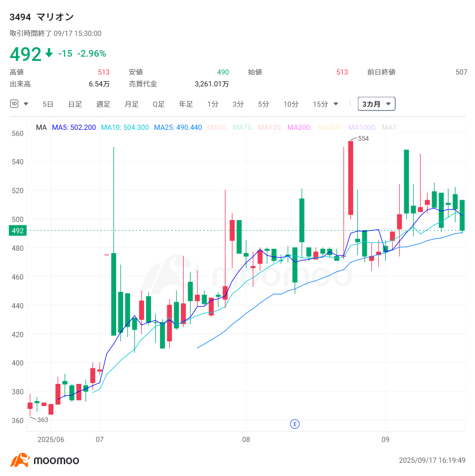This screenshot has width=475, height=476.
Task: Switch to 1分 minute chart
Action: [x=212, y=104]
